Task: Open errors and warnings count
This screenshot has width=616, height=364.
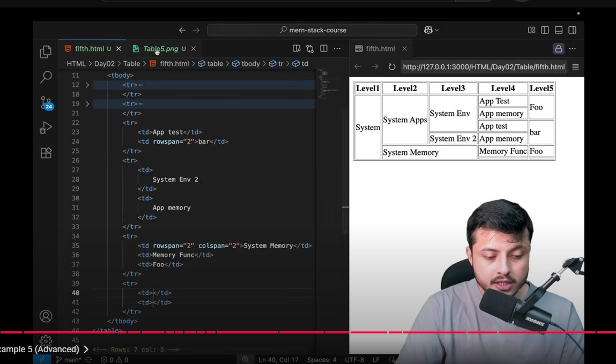Action: pos(114,359)
